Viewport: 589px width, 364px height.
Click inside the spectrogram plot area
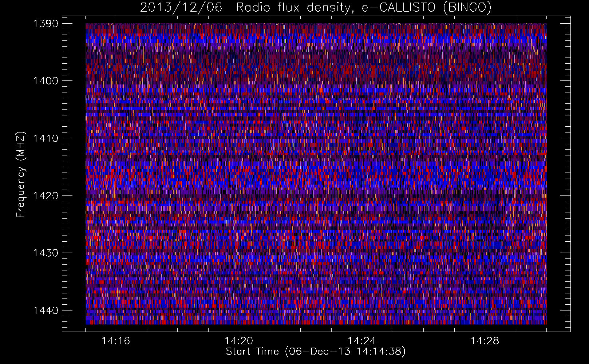tap(316, 174)
